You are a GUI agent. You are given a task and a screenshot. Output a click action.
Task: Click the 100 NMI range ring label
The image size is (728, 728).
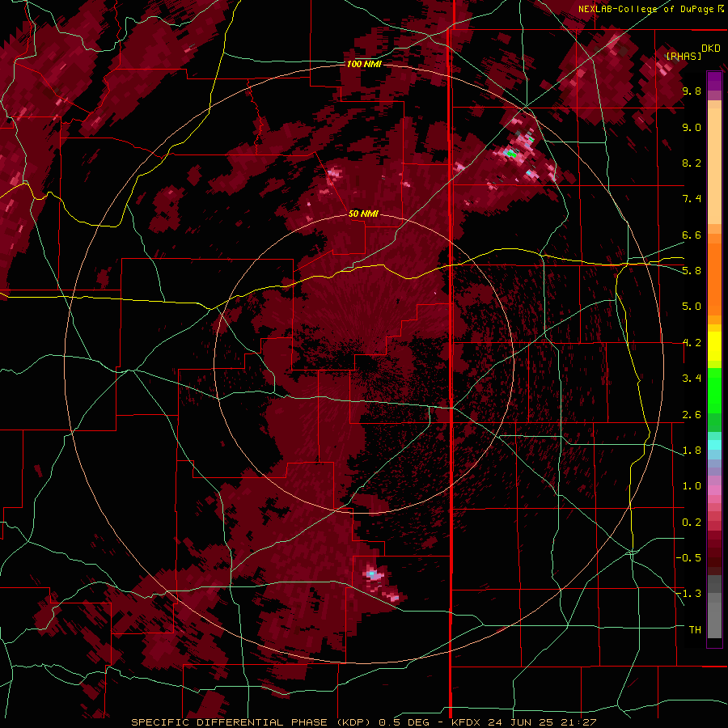pos(364,64)
